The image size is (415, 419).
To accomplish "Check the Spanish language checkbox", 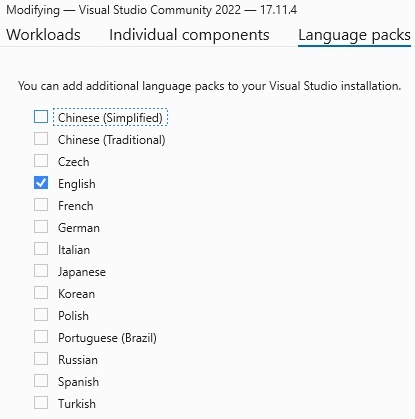I will click(41, 381).
